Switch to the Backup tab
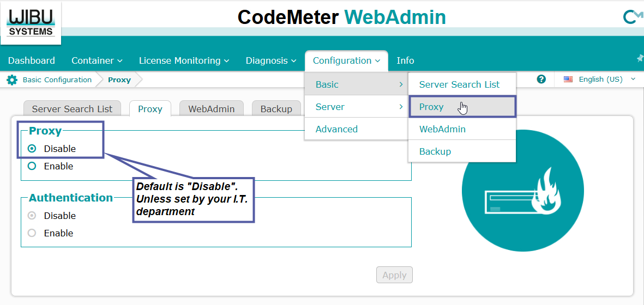The image size is (644, 305). 276,108
